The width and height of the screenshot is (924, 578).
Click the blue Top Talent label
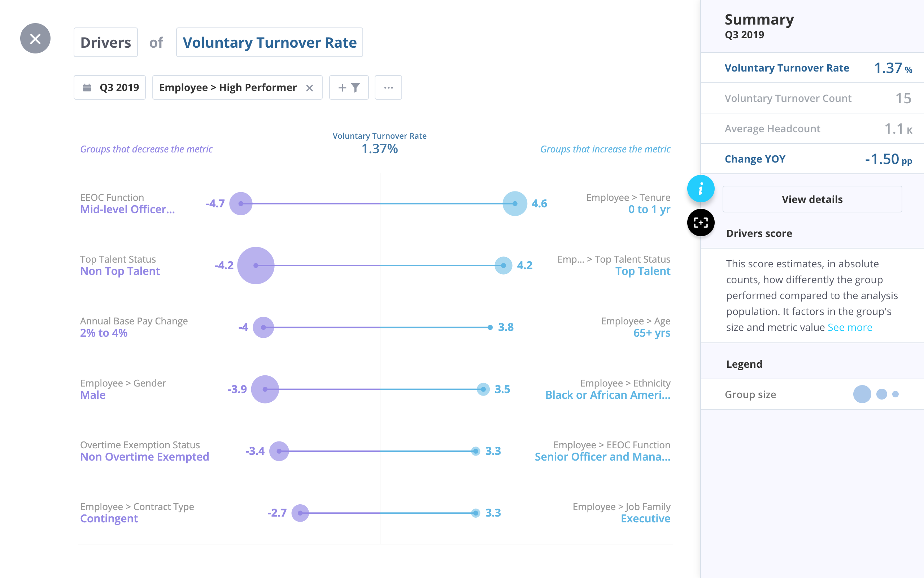(x=642, y=271)
